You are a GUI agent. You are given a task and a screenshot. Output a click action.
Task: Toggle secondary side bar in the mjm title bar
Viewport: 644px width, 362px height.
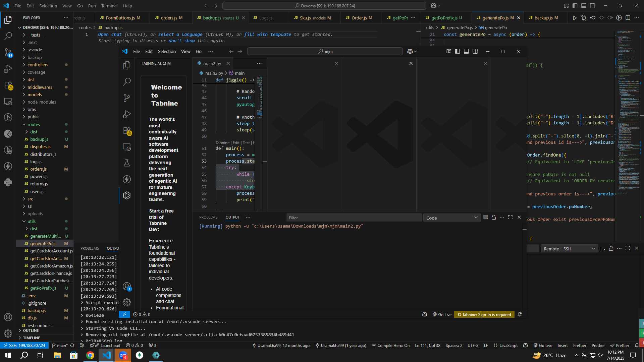coord(475,51)
